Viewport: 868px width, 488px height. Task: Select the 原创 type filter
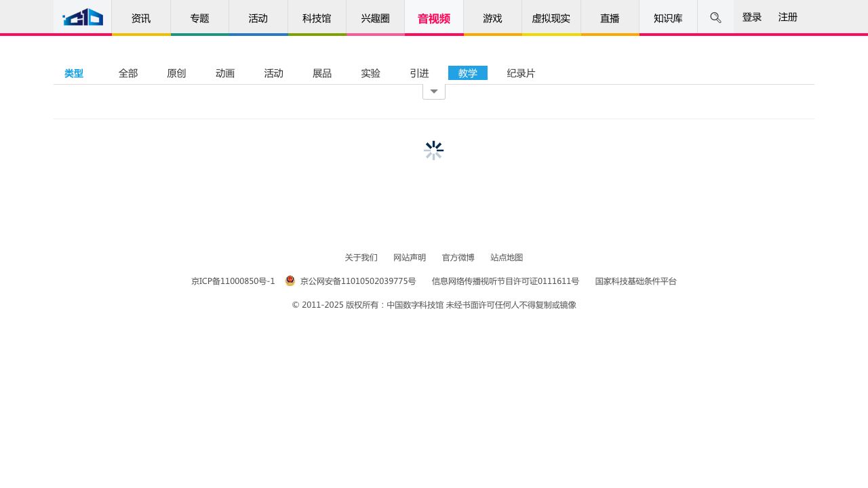pos(176,73)
